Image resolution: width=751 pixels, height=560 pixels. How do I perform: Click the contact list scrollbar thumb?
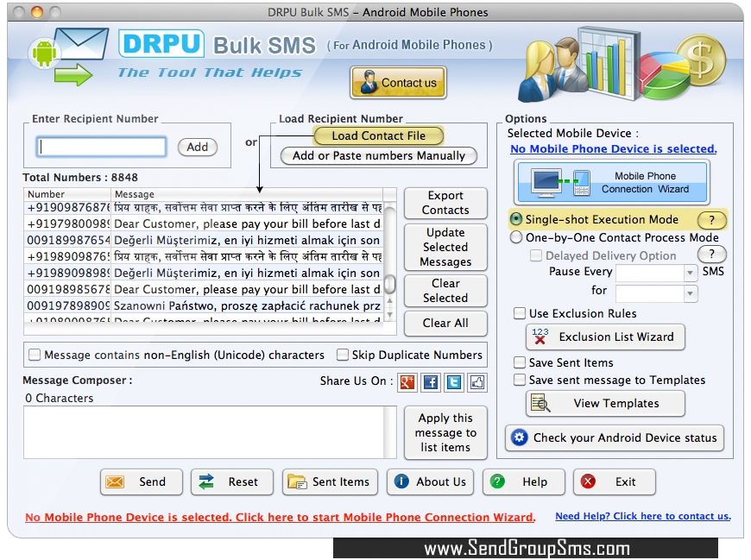390,284
